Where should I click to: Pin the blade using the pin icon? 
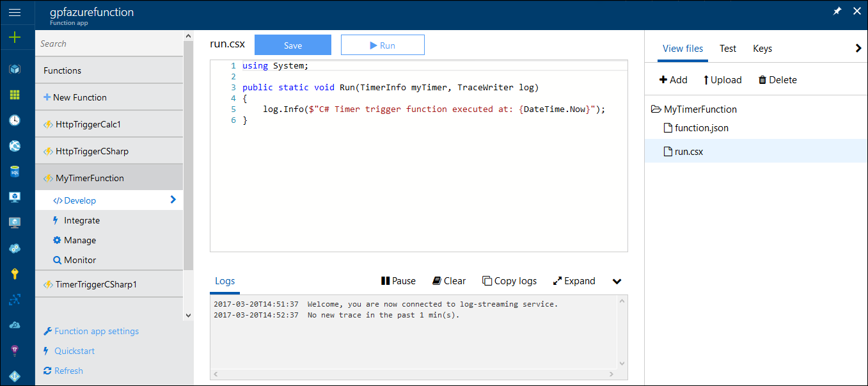point(837,12)
